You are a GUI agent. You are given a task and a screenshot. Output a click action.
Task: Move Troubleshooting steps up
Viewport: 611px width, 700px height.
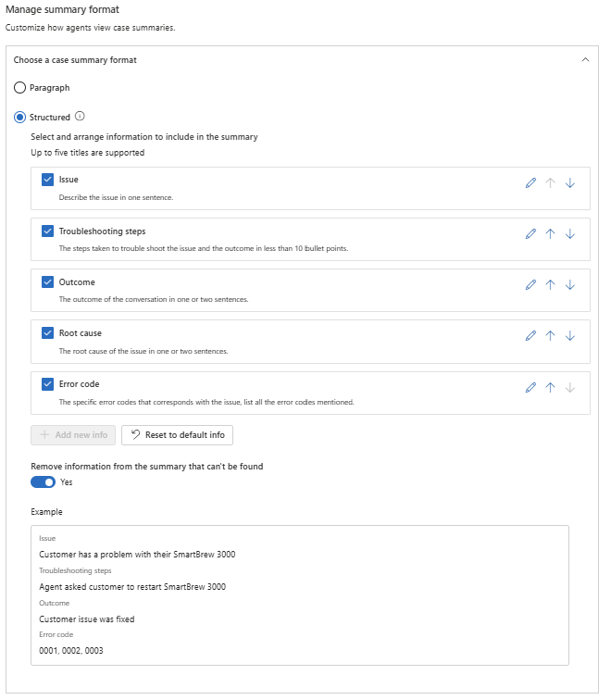click(x=550, y=234)
